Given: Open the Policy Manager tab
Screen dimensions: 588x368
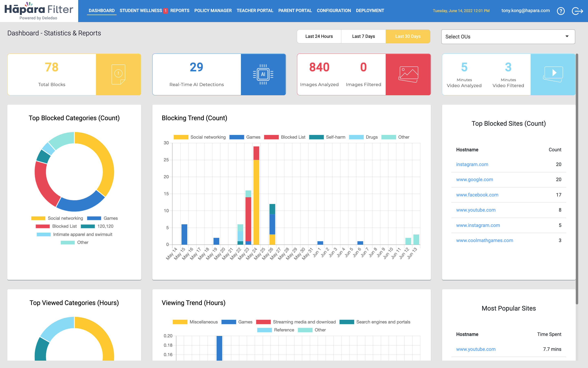Looking at the screenshot, I should click(x=213, y=11).
